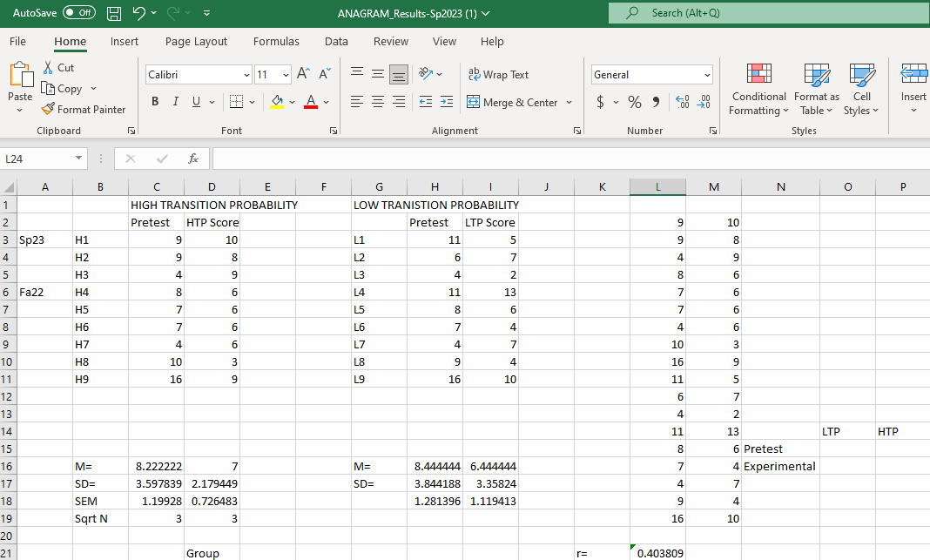Open the Calibri font name dropdown
The image size is (930, 560).
(246, 75)
